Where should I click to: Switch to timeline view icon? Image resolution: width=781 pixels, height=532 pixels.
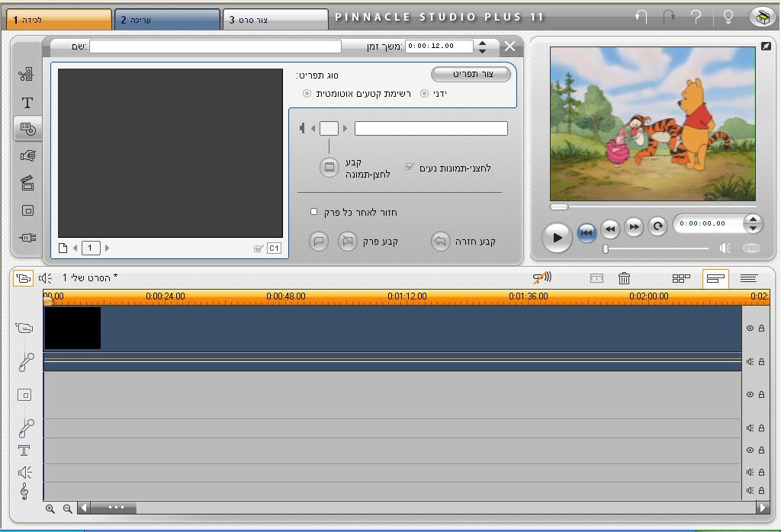(x=715, y=279)
